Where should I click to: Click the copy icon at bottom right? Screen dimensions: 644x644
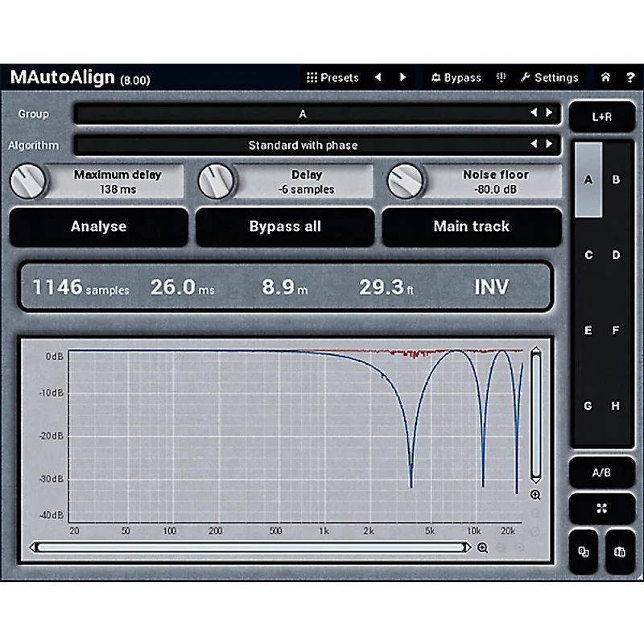[584, 551]
